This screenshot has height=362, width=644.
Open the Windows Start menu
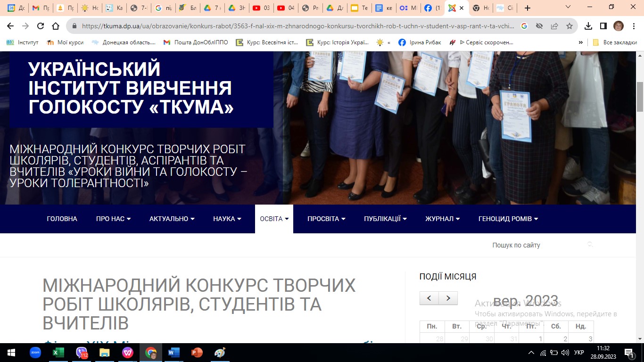(x=11, y=352)
